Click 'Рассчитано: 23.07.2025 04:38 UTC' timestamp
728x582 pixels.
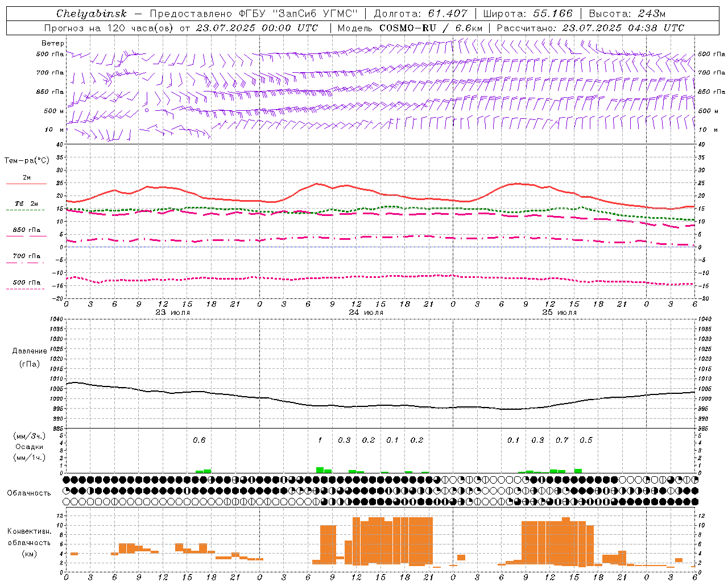coord(591,28)
